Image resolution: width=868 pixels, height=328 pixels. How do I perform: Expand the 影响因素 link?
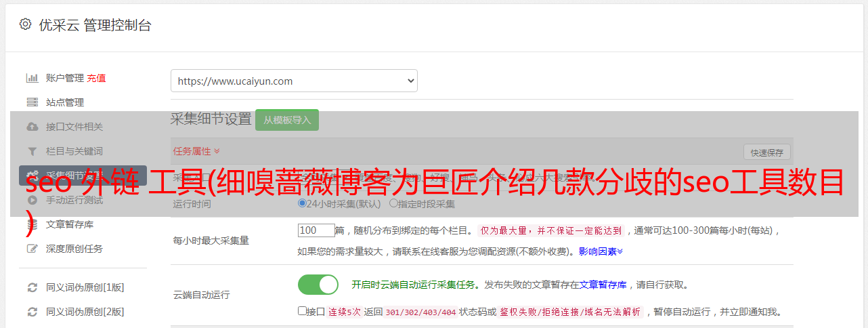coord(601,251)
